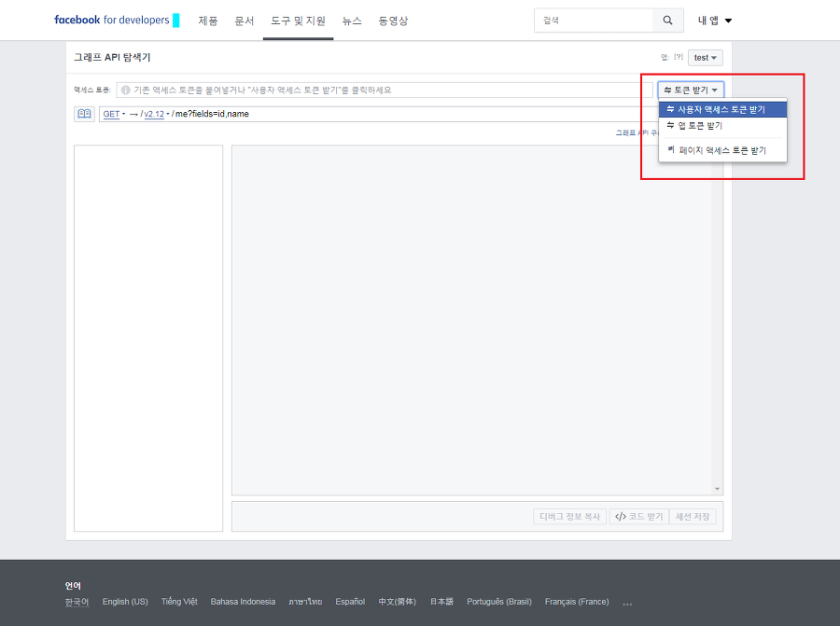Open the GET method dropdown
840x626 pixels.
114,114
